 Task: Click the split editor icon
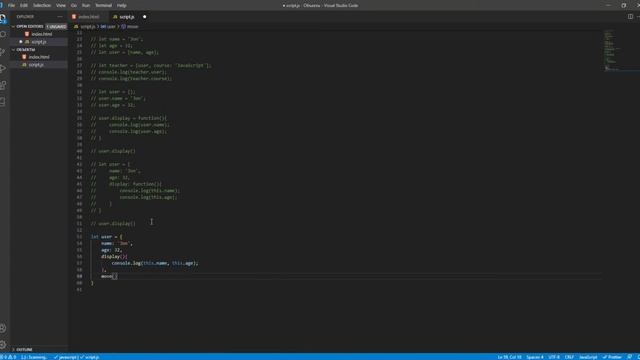630,17
